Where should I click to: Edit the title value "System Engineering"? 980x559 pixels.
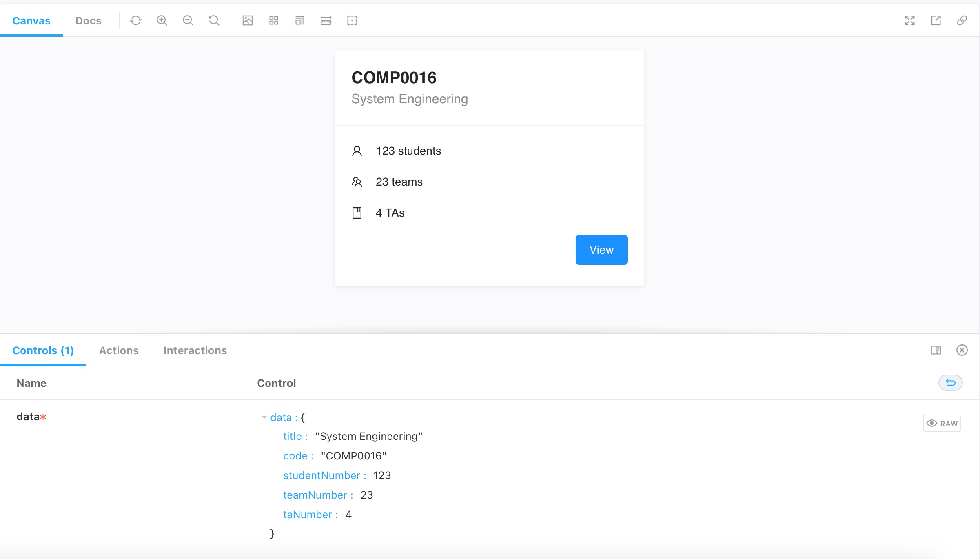point(369,436)
